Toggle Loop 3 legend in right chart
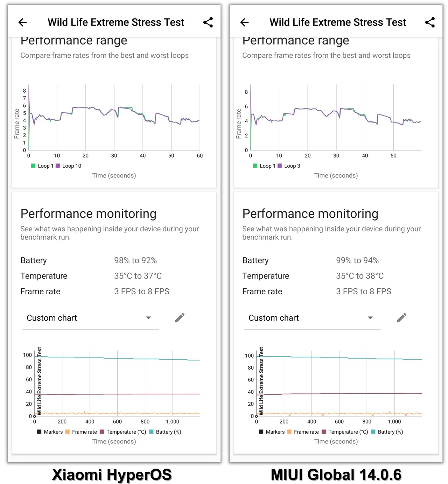 (289, 166)
